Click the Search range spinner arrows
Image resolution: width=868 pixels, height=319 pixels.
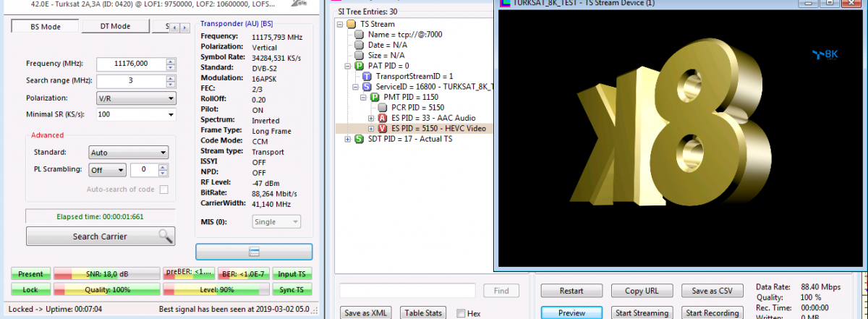171,81
